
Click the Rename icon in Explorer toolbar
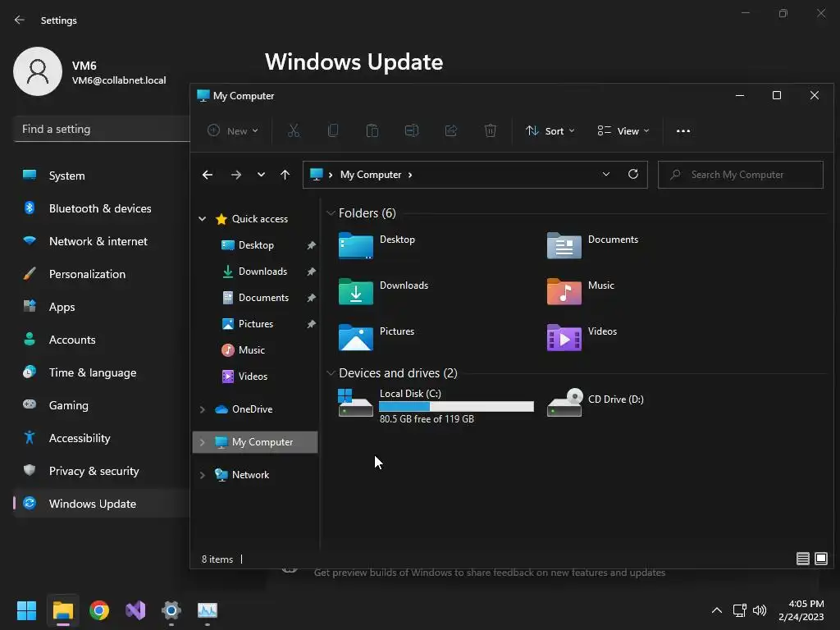[x=412, y=130]
